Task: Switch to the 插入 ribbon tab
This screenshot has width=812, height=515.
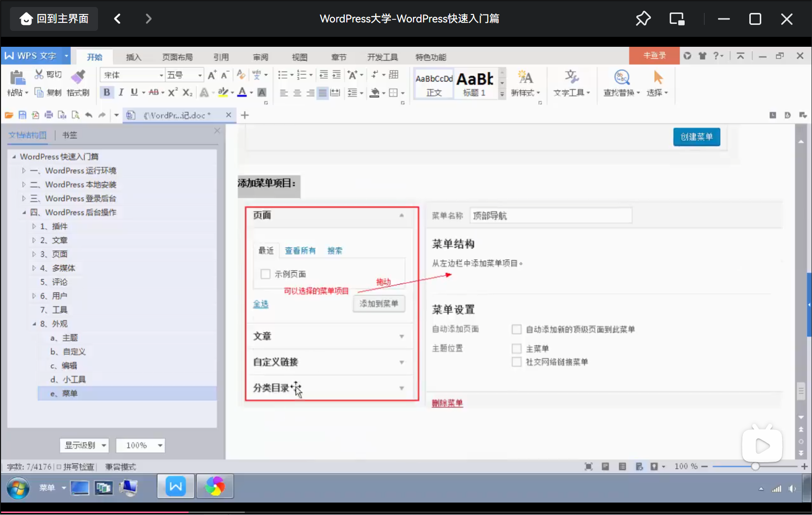Action: point(133,57)
